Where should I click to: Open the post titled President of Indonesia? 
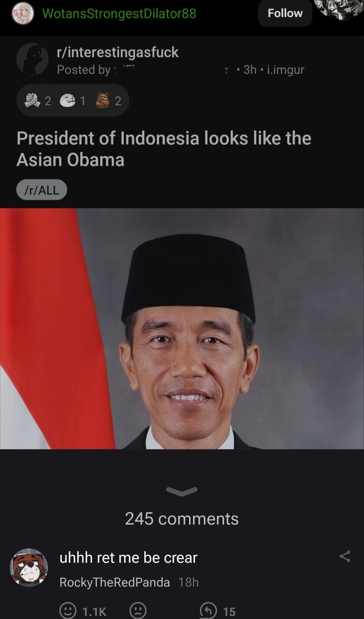coord(164,149)
